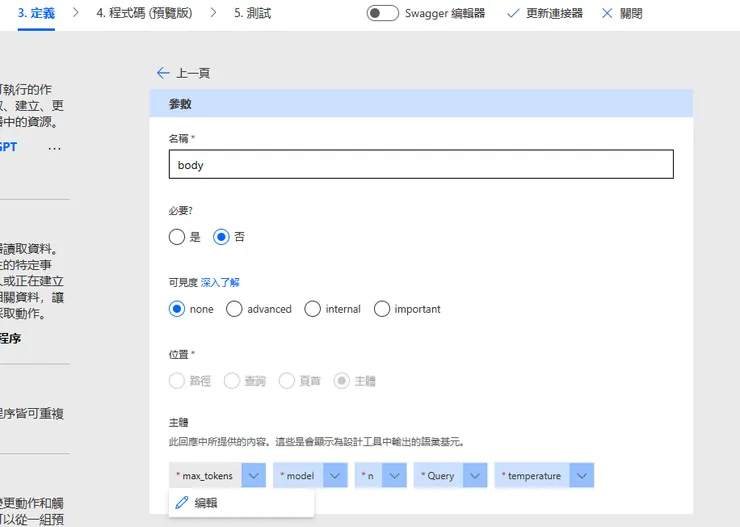Click the pencil edit icon in popup menu
The image size is (740, 527).
(182, 502)
